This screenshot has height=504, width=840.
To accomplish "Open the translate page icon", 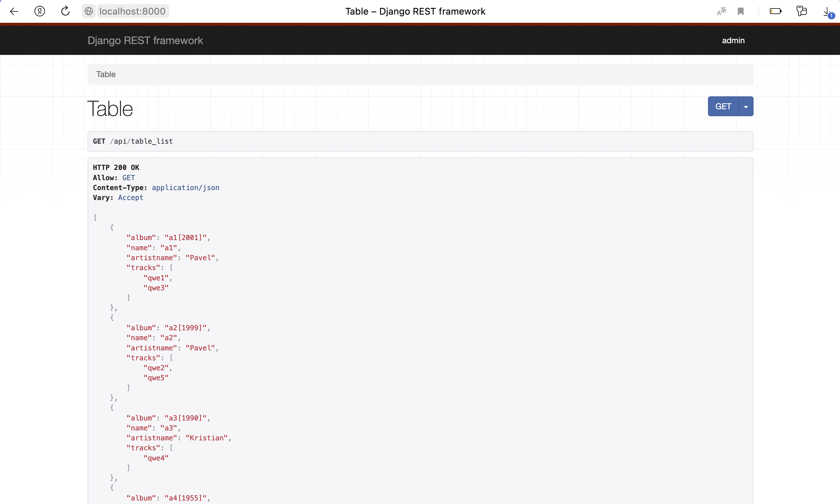I will pos(721,11).
